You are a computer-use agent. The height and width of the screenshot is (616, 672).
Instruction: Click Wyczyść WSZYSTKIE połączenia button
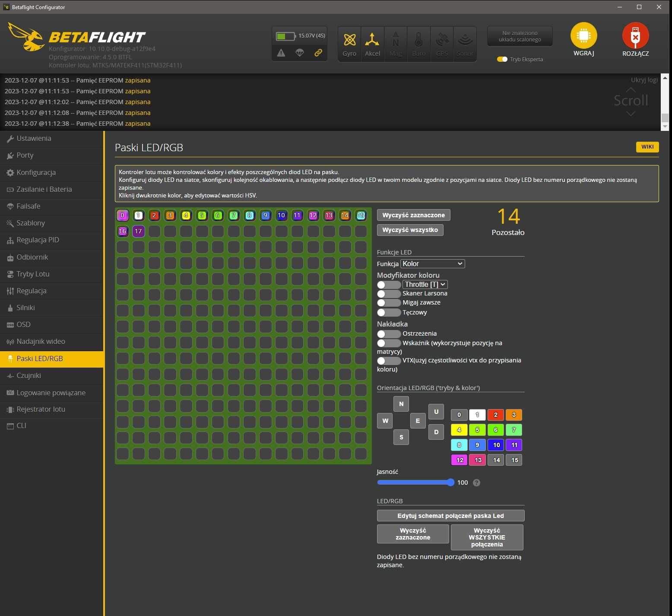pyautogui.click(x=487, y=537)
